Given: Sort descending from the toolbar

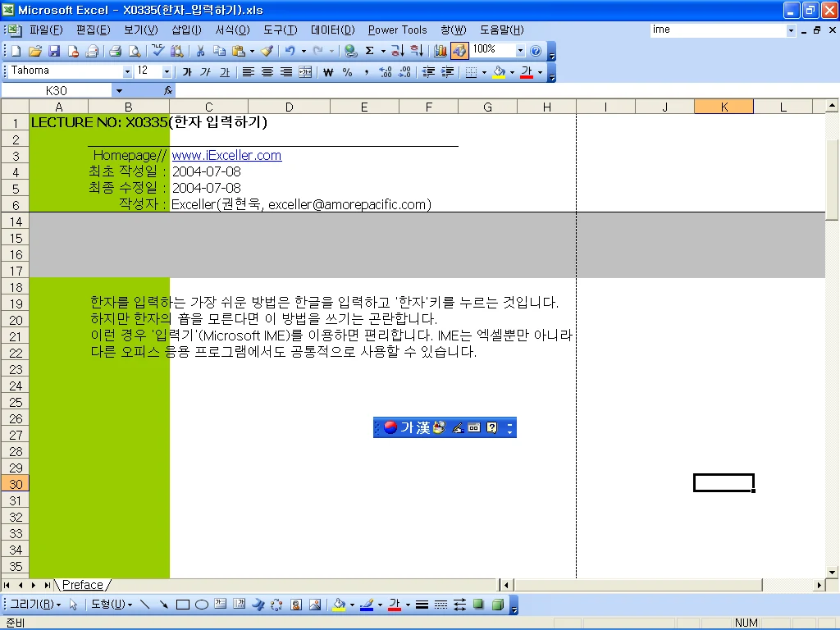Looking at the screenshot, I should pyautogui.click(x=417, y=51).
